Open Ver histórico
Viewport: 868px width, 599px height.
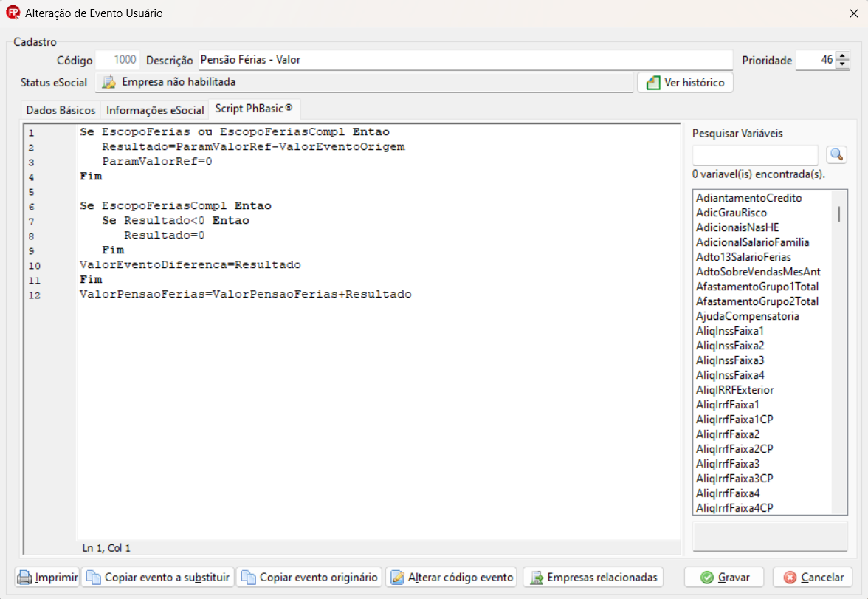click(686, 83)
